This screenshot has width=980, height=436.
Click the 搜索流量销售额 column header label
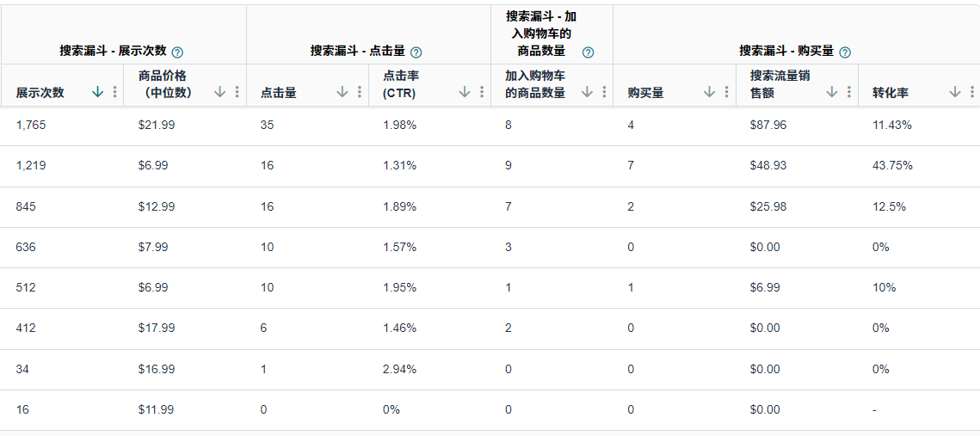(780, 84)
